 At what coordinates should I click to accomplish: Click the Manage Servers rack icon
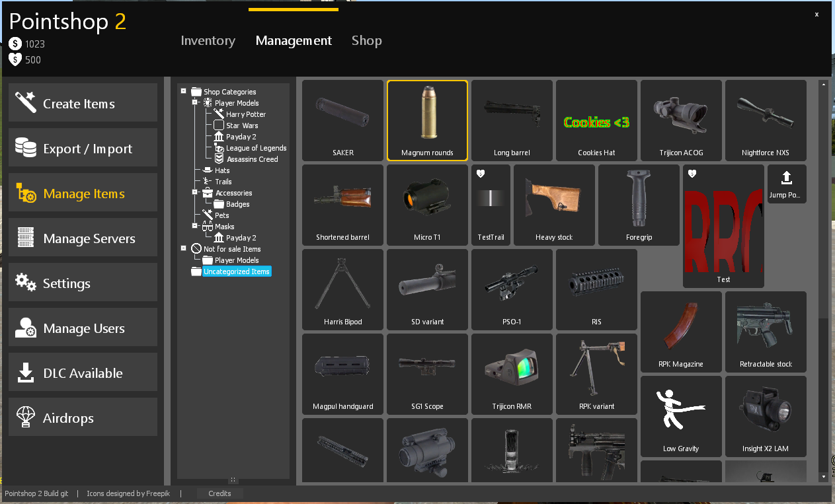[x=26, y=238]
